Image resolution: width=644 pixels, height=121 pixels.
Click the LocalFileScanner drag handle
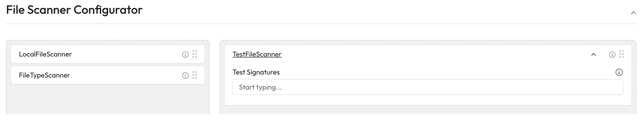(x=195, y=54)
